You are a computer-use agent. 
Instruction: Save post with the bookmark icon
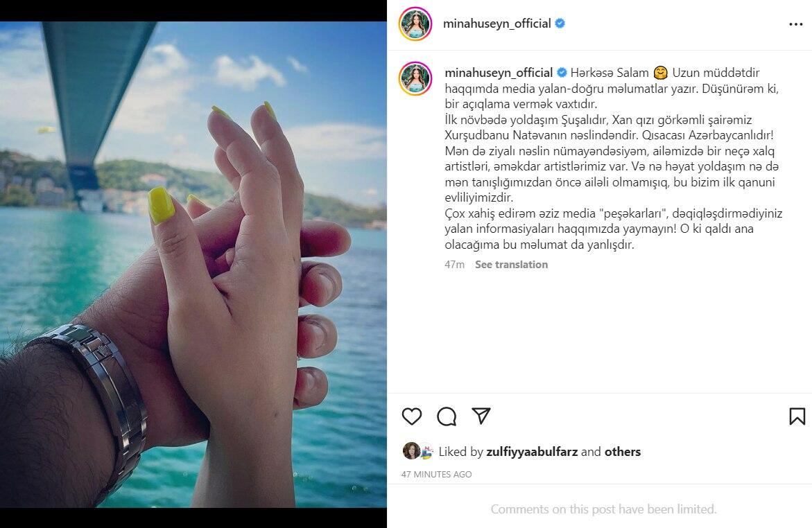click(x=797, y=416)
